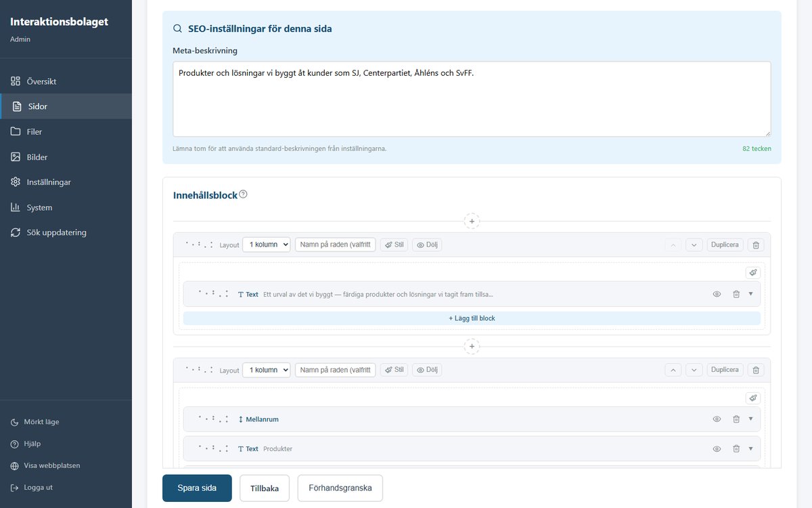Open Stil for the second row
This screenshot has width=812, height=508.
coord(394,370)
